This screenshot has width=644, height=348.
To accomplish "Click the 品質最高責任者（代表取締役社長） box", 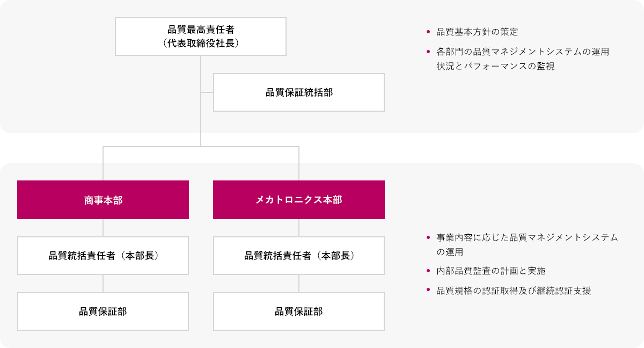I will [200, 37].
